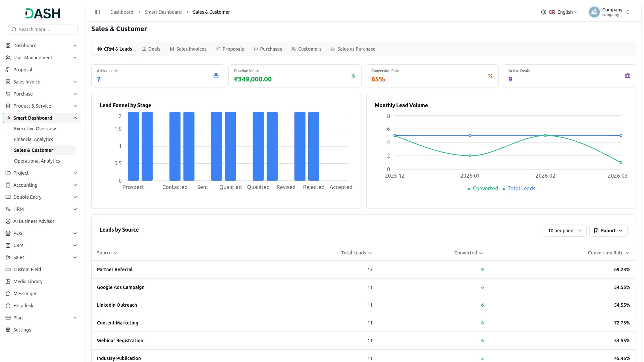The image size is (644, 362).
Task: Toggle Total Leads series in legend
Action: (518, 189)
